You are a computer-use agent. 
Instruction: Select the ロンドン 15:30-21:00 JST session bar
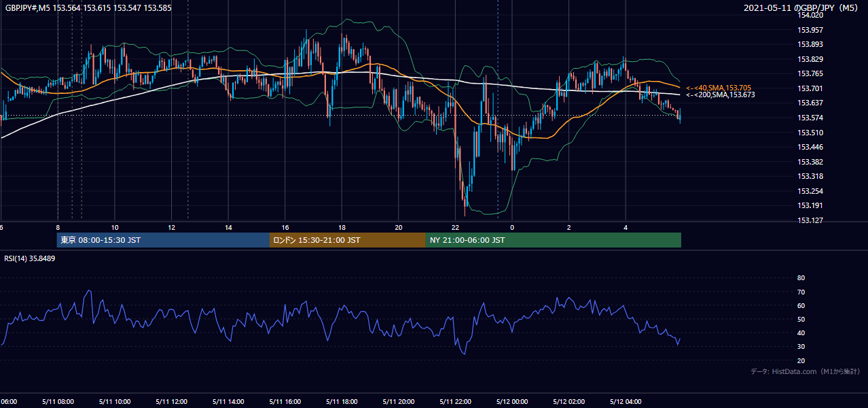click(348, 240)
